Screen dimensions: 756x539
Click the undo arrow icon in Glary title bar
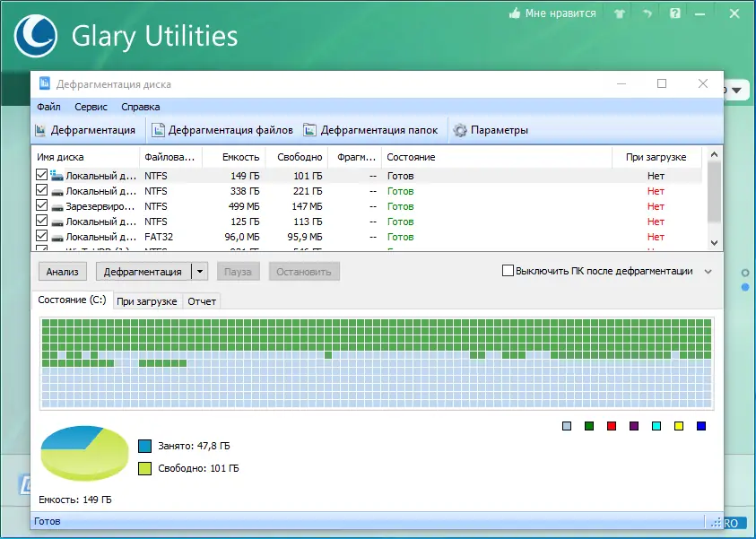(647, 13)
